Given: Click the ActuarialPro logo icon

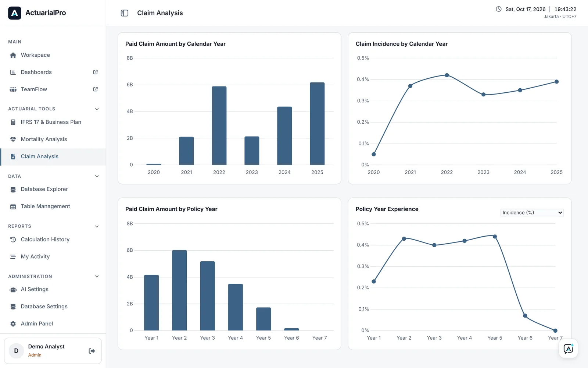Looking at the screenshot, I should pos(15,13).
